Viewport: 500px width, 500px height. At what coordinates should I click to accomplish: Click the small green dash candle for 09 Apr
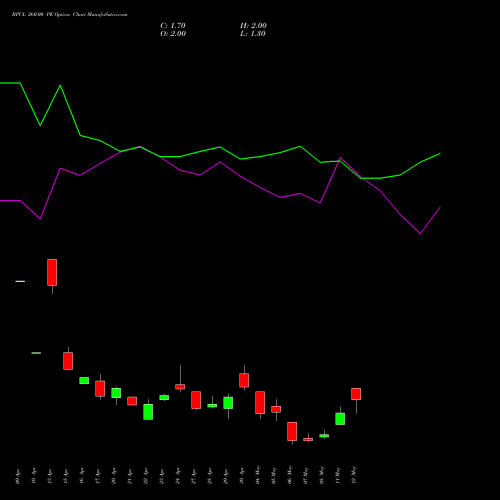[x=20, y=281]
